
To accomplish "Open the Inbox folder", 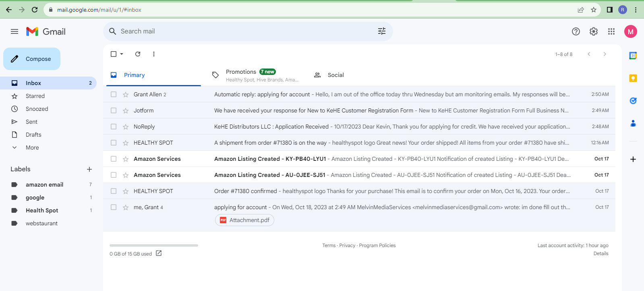I will click(x=48, y=83).
